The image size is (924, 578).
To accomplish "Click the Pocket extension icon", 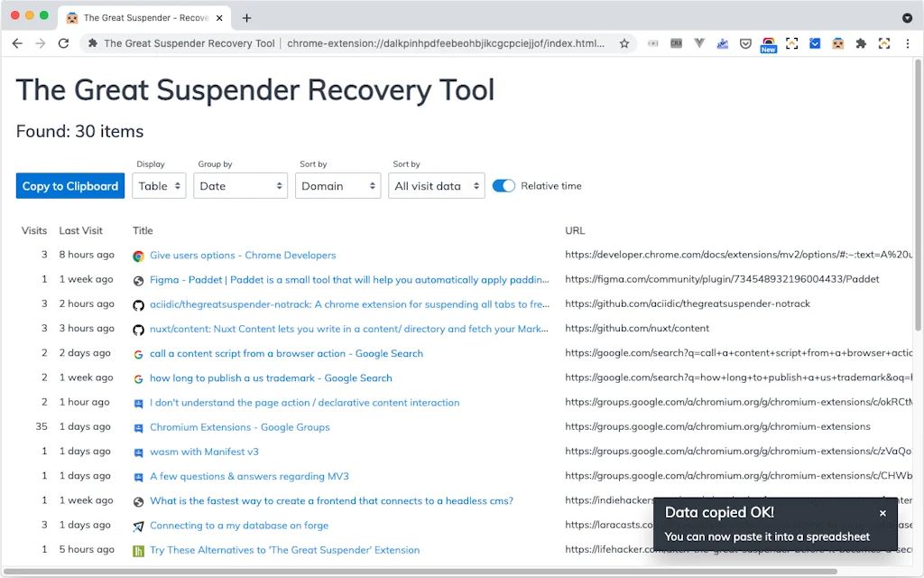I will point(745,43).
